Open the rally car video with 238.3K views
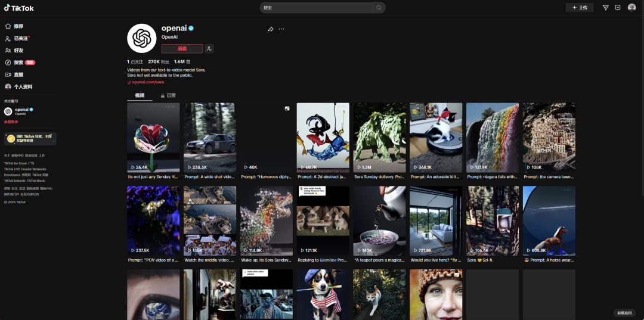Image resolution: width=644 pixels, height=320 pixels. [x=210, y=138]
